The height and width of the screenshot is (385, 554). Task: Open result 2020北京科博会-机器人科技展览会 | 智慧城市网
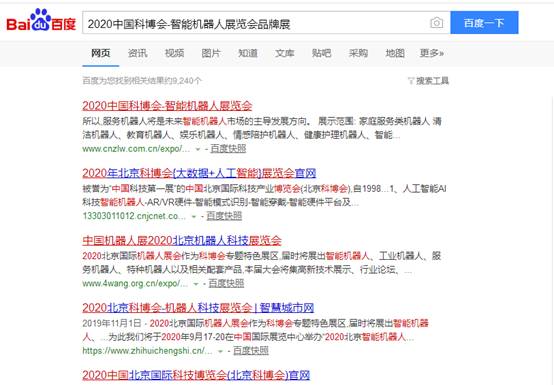pyautogui.click(x=198, y=308)
